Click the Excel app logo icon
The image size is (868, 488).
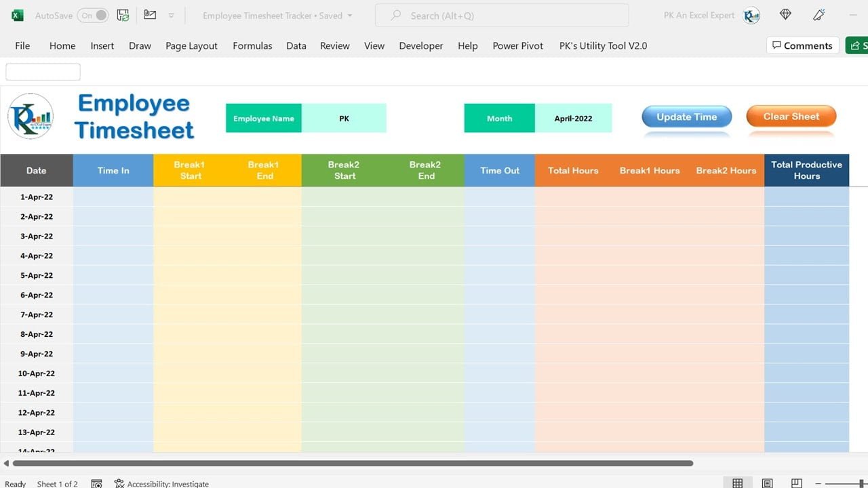pos(18,15)
